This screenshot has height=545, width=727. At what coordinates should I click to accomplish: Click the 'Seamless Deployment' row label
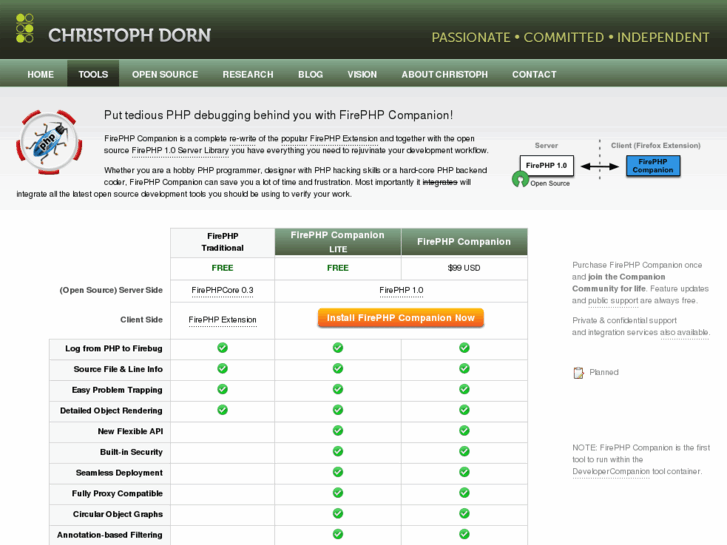[x=119, y=473]
